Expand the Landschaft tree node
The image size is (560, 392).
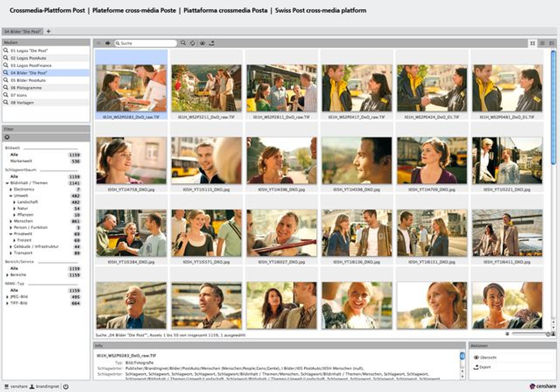click(x=15, y=202)
